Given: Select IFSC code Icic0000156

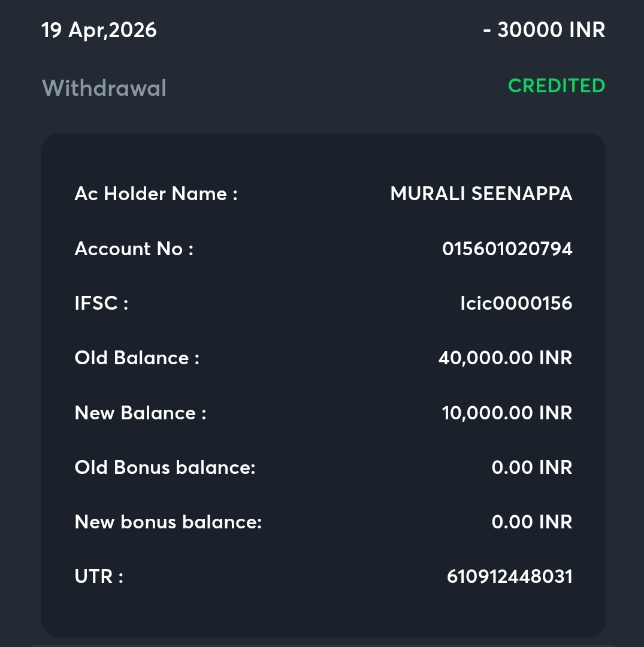Looking at the screenshot, I should pos(516,303).
